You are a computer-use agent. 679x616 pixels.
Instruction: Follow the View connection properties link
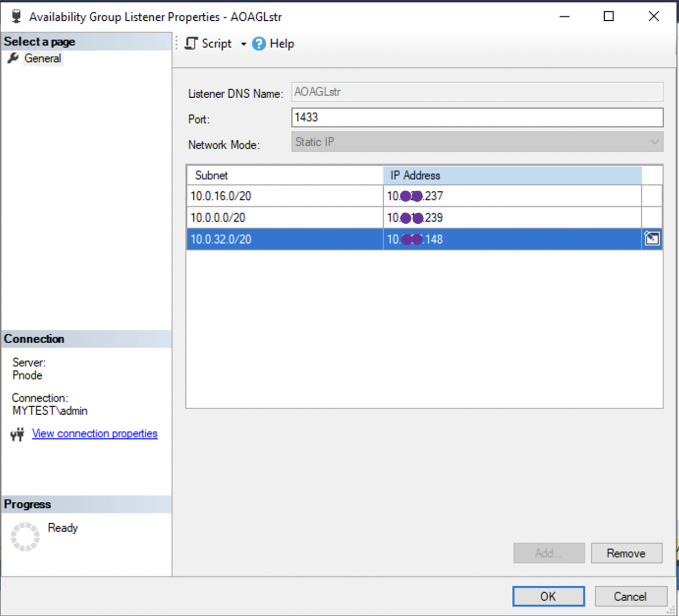point(94,433)
